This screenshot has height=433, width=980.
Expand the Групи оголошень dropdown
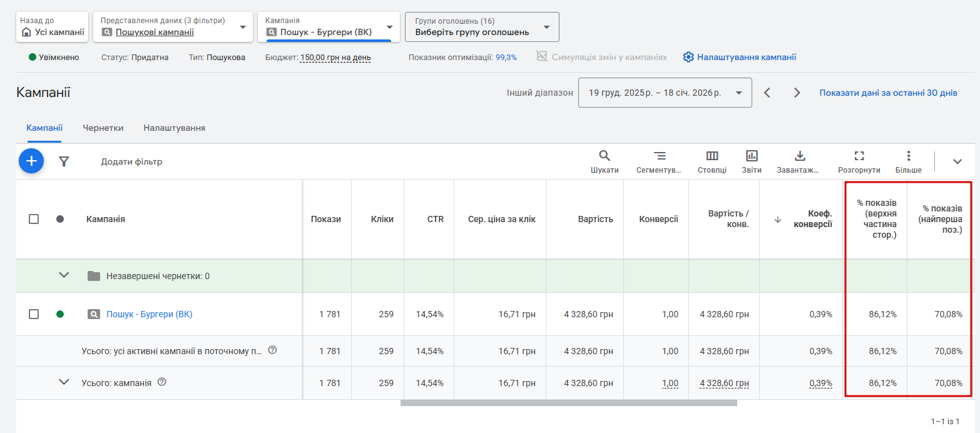pyautogui.click(x=482, y=27)
